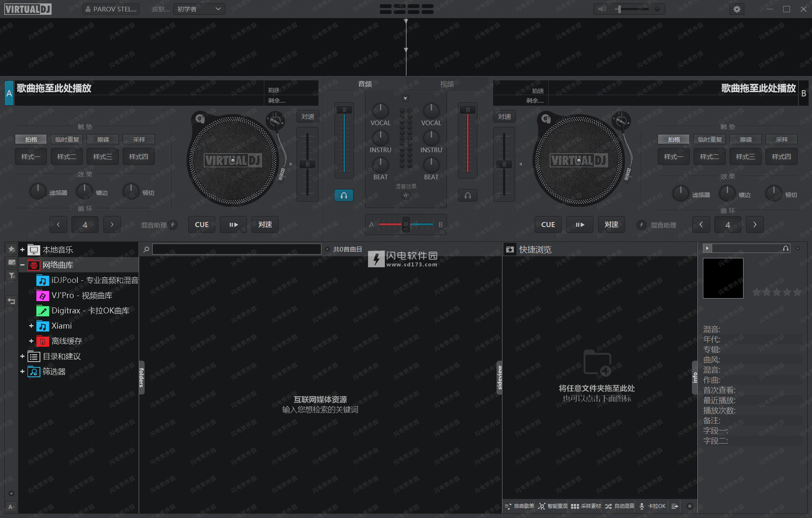This screenshot has height=518, width=812.
Task: Click deck A CUE button
Action: click(x=202, y=225)
